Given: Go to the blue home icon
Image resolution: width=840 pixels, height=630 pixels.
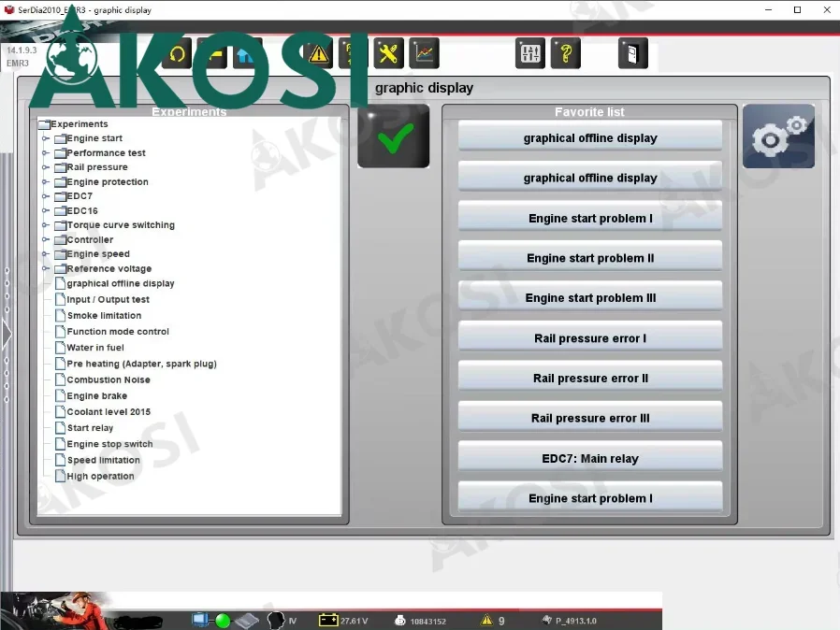Looking at the screenshot, I should click(247, 53).
